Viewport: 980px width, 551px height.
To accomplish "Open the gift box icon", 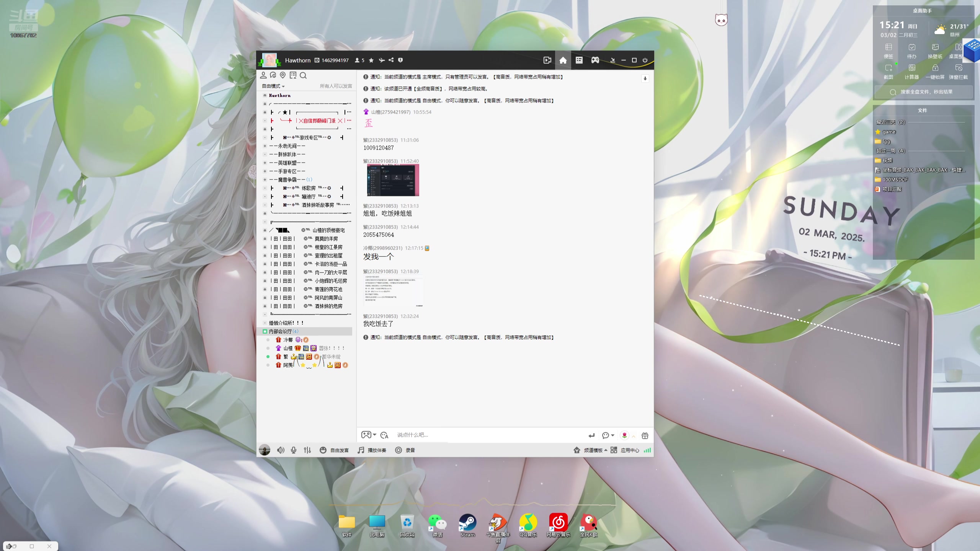I will (645, 435).
